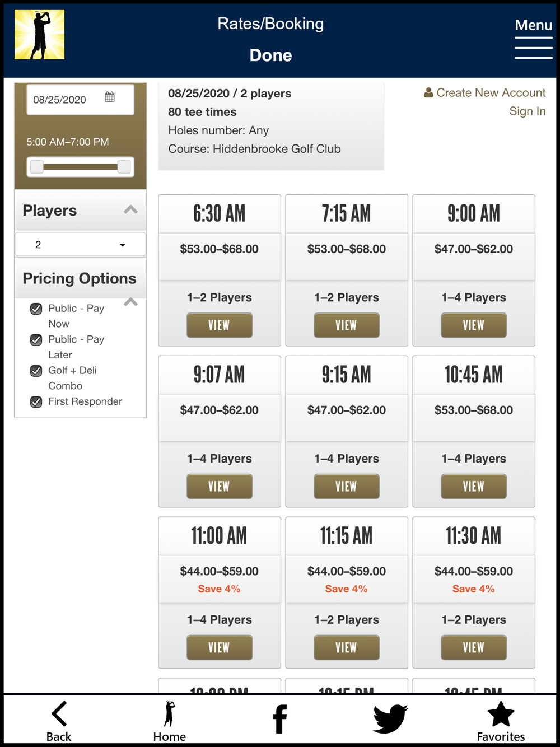Uncheck Public - Pay Now pricing option

click(36, 309)
